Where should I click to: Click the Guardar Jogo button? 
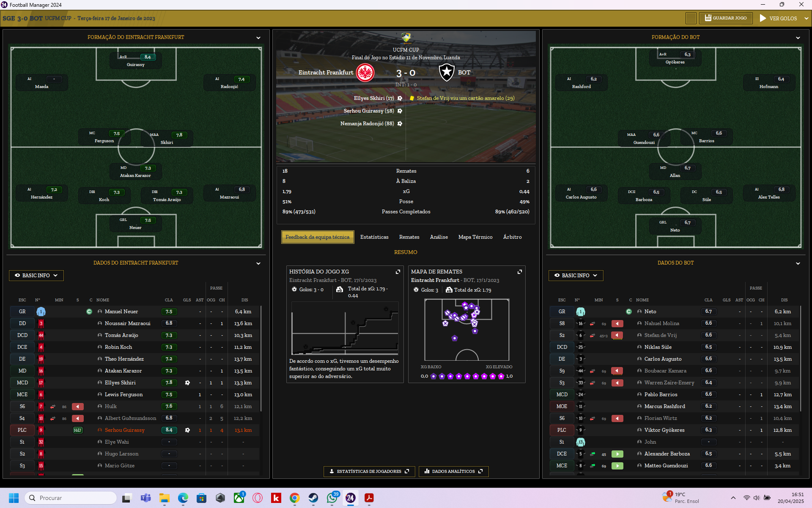click(x=726, y=18)
